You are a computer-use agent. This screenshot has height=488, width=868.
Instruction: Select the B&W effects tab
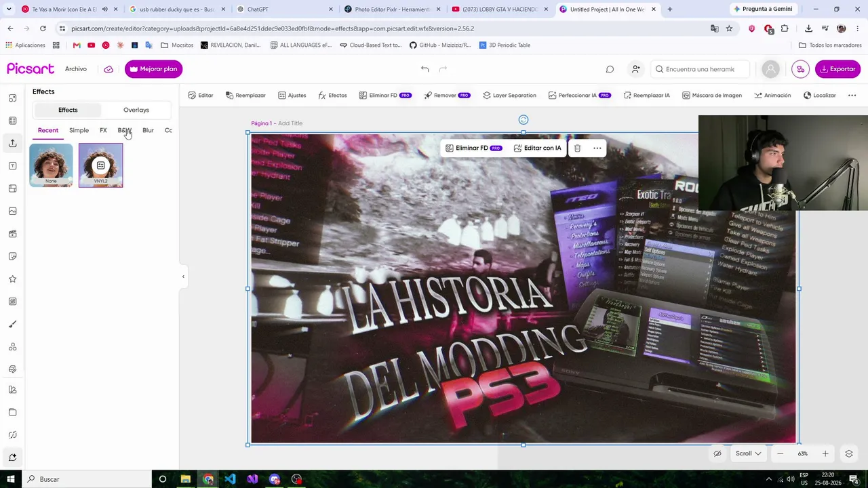point(124,130)
